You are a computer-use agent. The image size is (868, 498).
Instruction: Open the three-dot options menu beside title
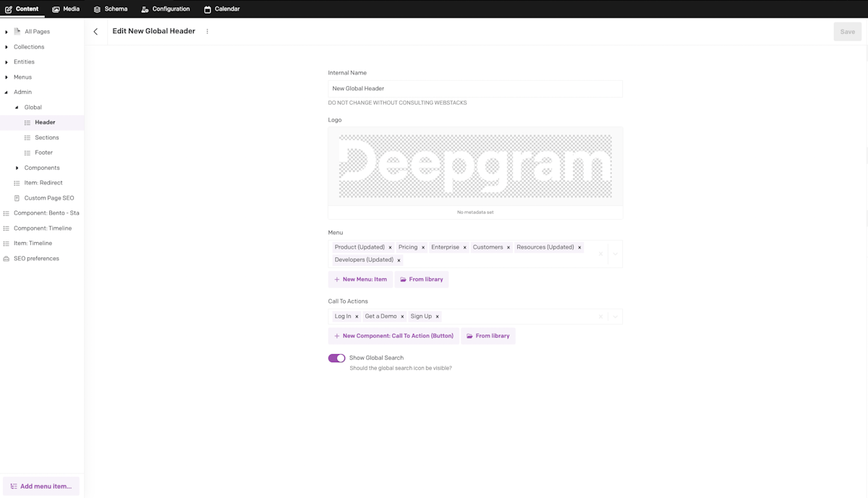click(207, 32)
